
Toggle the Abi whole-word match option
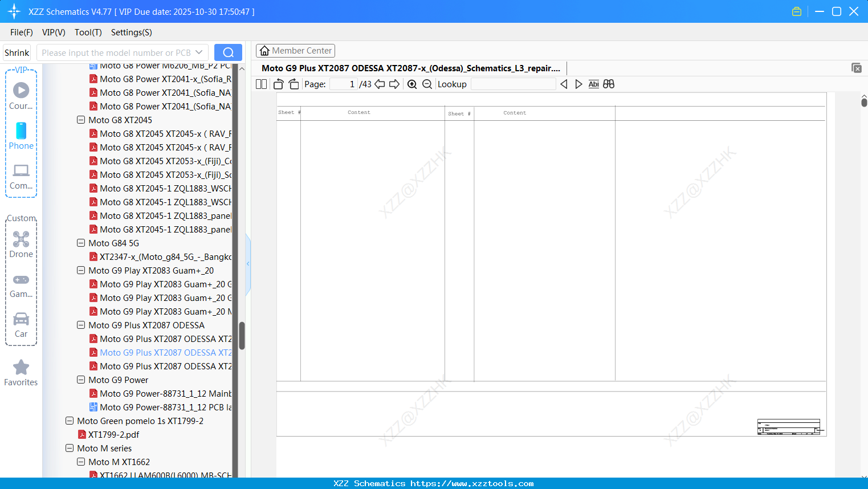(x=593, y=84)
